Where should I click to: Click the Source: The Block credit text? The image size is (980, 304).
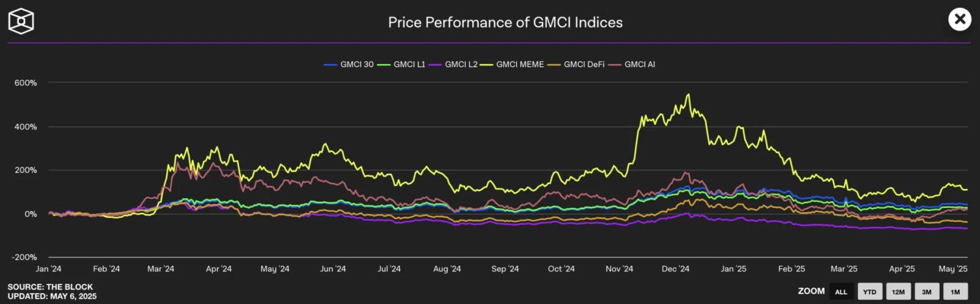click(50, 287)
